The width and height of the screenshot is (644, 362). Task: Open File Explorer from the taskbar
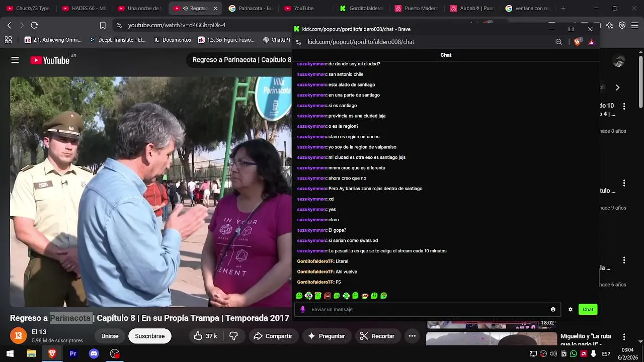pos(31,353)
